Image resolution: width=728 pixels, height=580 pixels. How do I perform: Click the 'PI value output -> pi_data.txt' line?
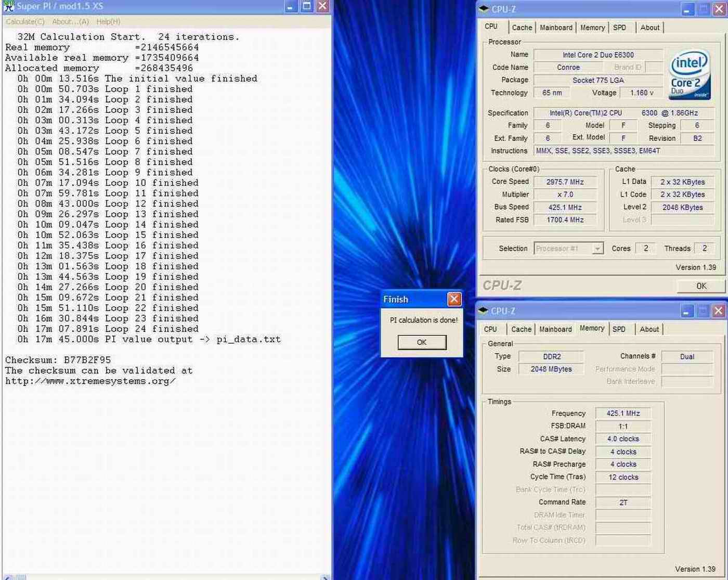pyautogui.click(x=149, y=339)
